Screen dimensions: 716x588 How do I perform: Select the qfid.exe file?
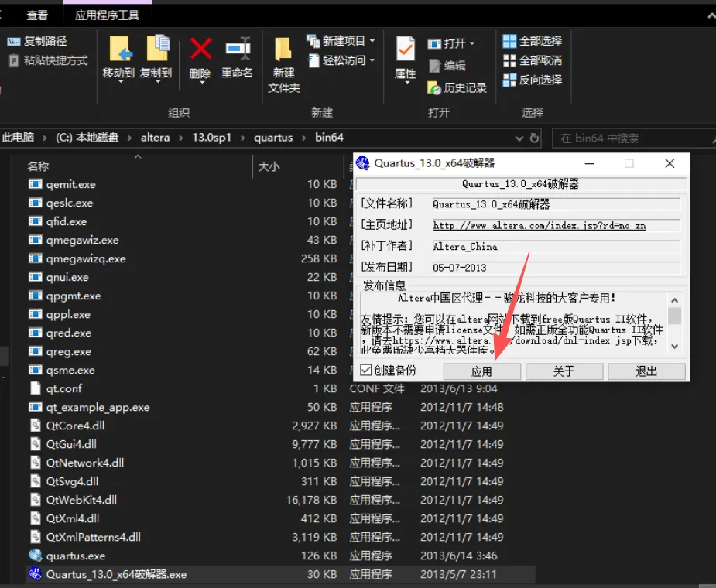(x=67, y=221)
